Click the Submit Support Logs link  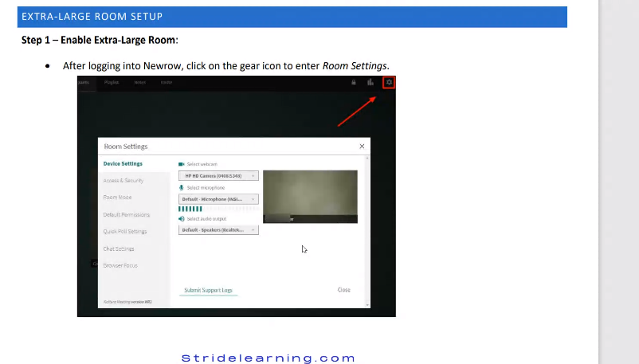[208, 290]
